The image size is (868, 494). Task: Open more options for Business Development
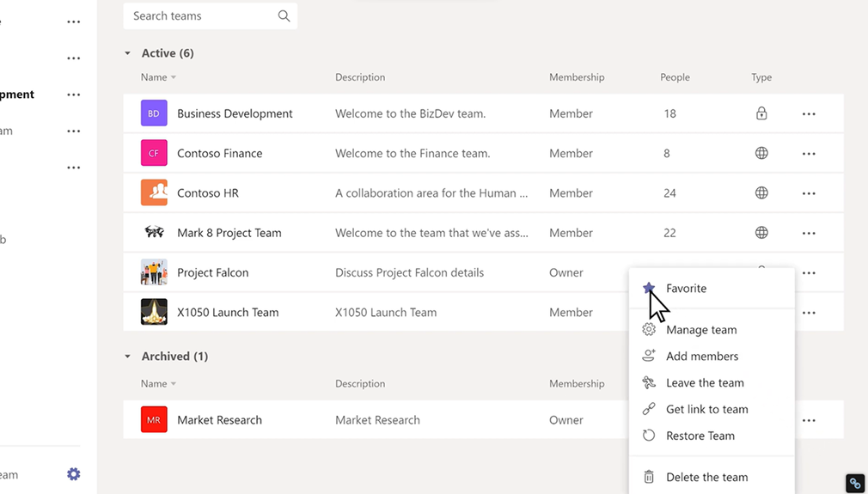click(x=809, y=114)
